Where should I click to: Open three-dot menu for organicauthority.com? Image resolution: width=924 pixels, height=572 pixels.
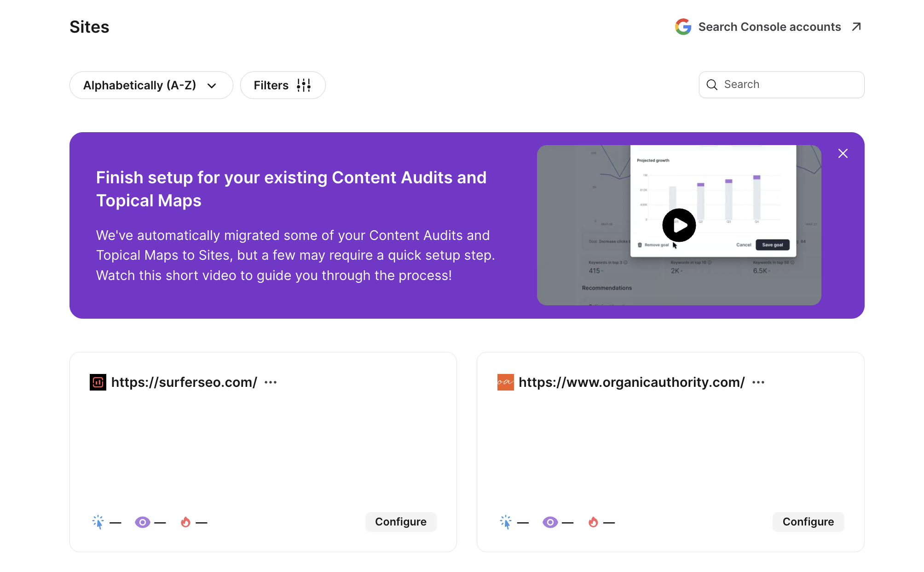click(758, 382)
